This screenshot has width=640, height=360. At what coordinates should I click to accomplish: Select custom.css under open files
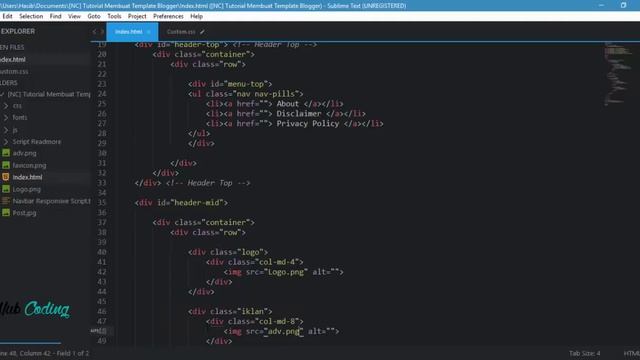[14, 71]
